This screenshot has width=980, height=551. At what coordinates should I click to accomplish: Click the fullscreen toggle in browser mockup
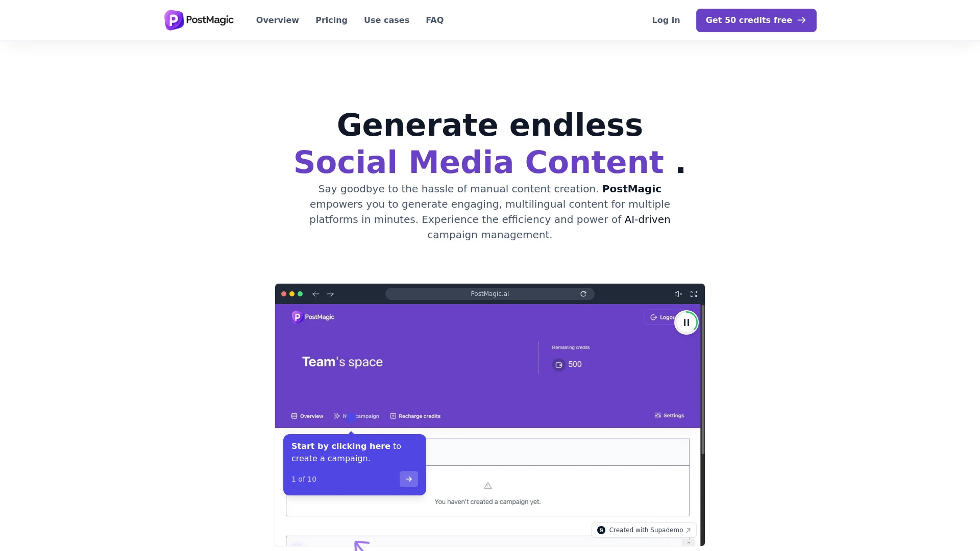point(693,294)
